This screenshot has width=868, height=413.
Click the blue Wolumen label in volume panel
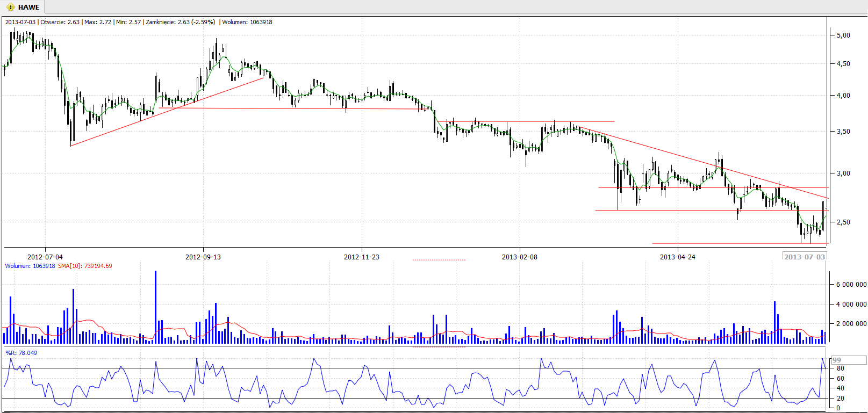click(x=30, y=266)
